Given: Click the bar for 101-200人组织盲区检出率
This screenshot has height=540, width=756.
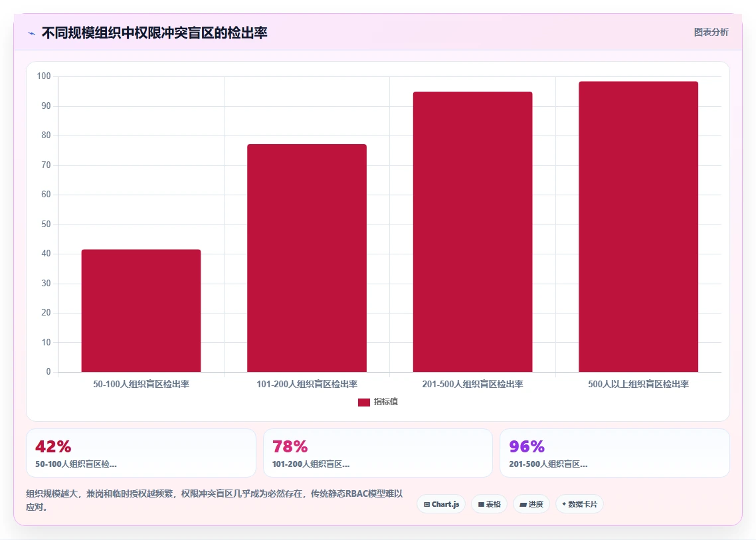Looking at the screenshot, I should pos(307,258).
